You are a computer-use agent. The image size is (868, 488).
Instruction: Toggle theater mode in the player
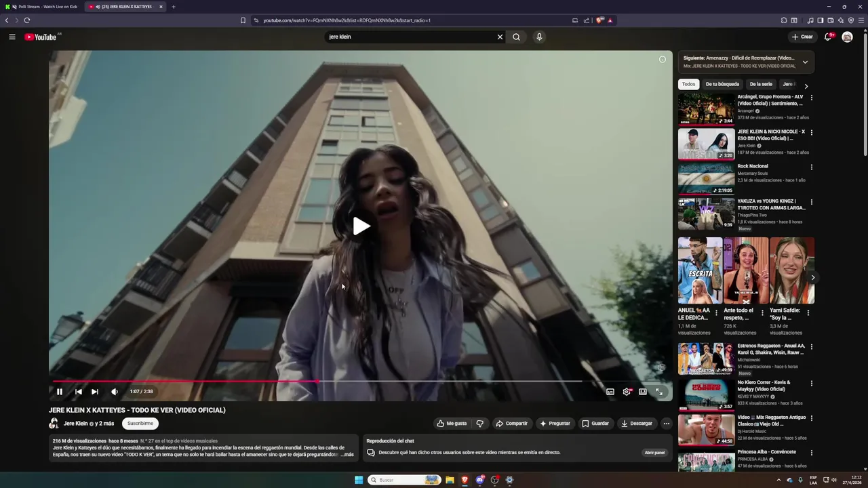(x=643, y=392)
